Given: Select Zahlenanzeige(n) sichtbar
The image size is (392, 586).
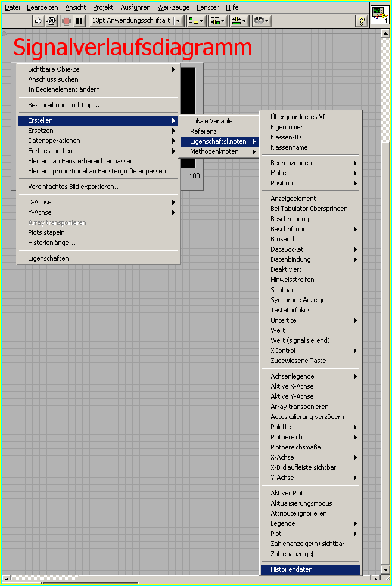Looking at the screenshot, I should click(x=310, y=544).
